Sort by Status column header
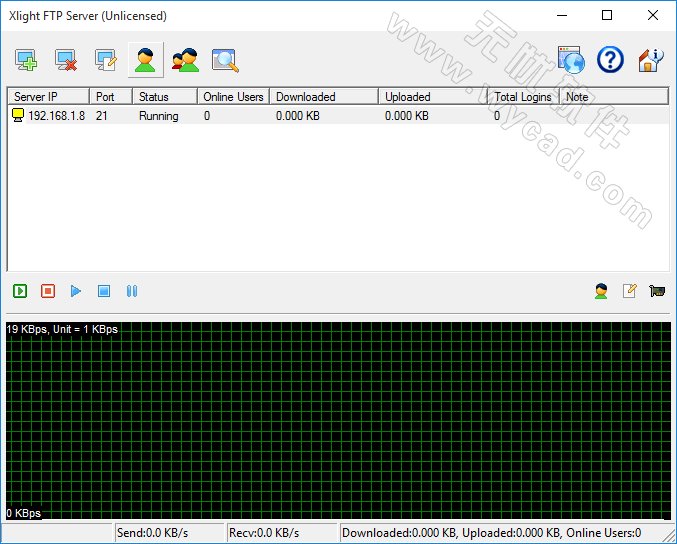Viewport: 677px width, 544px height. coord(165,97)
